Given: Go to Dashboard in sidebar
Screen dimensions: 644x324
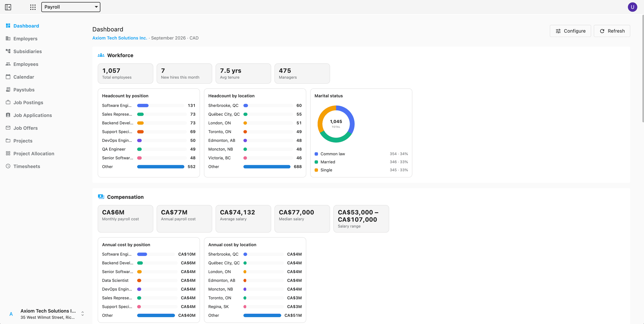Looking at the screenshot, I should [x=26, y=26].
